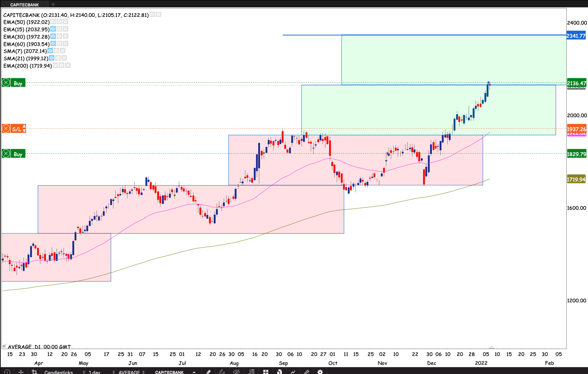The width and height of the screenshot is (588, 374).
Task: Open the Candlesticks chart type dropdown
Action: click(64, 372)
